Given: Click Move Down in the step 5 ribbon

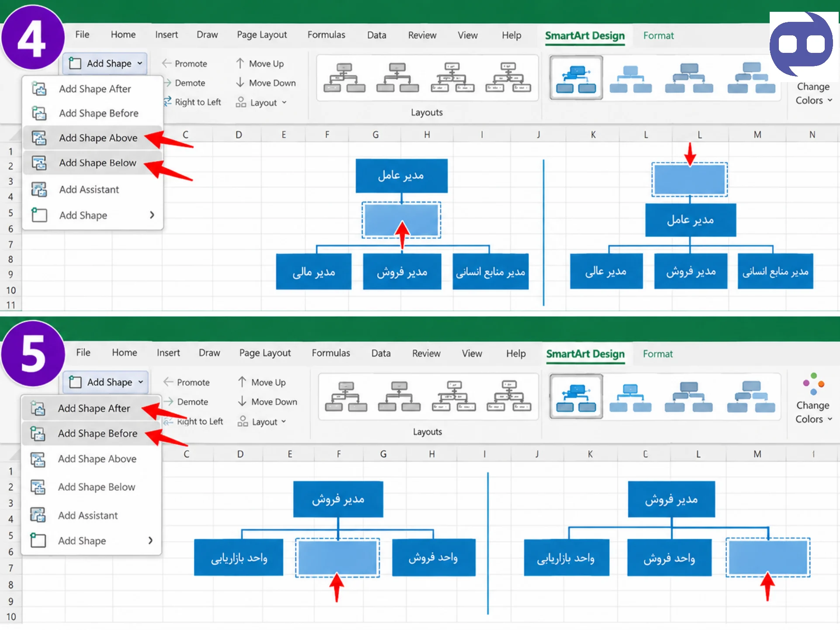Looking at the screenshot, I should [x=267, y=402].
